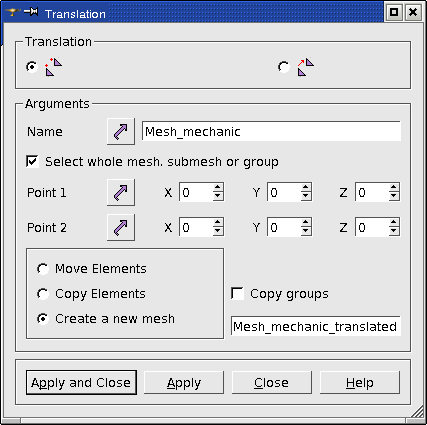Select the first translation radio button
The width and height of the screenshot is (427, 425).
32,67
